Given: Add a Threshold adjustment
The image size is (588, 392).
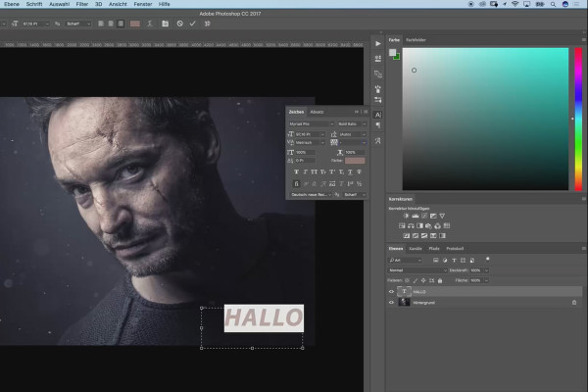Looking at the screenshot, I should 424,236.
